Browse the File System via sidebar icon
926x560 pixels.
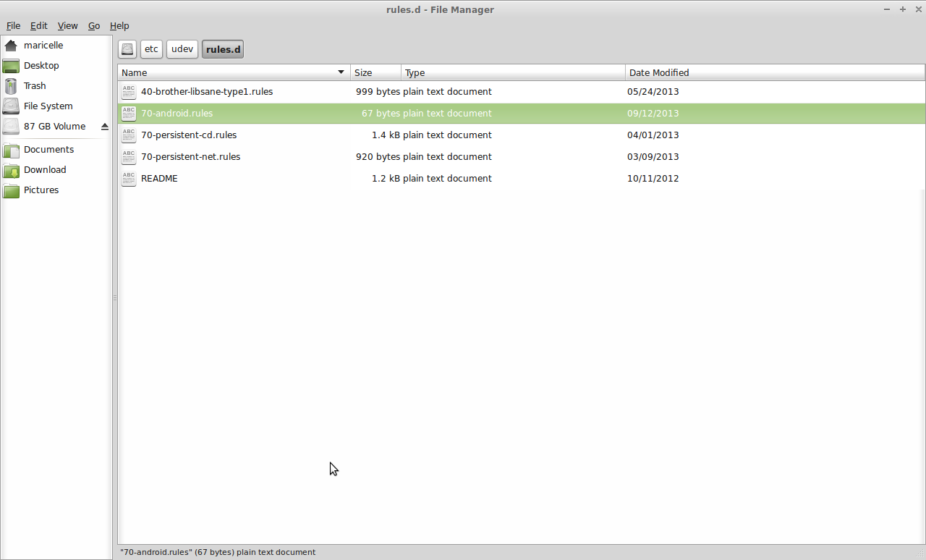click(48, 106)
